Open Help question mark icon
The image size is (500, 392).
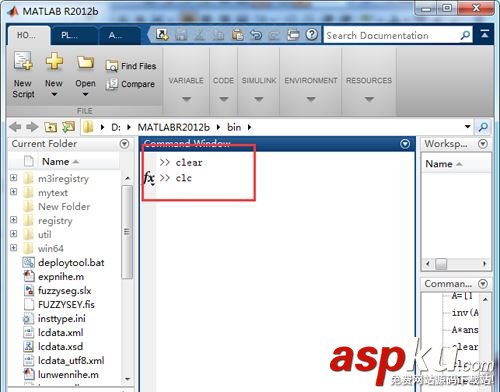point(312,34)
